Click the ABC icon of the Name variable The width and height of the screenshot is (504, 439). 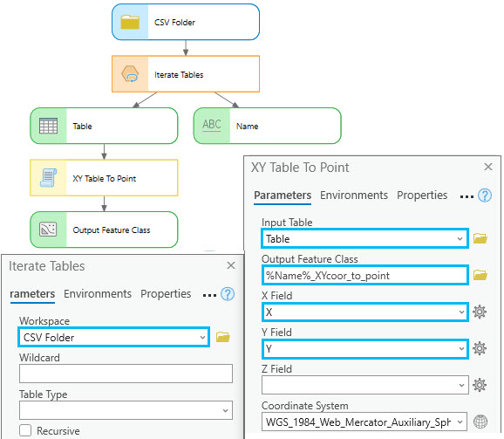pos(212,125)
